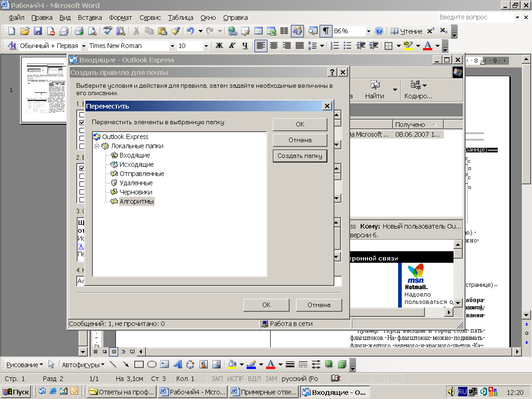Viewport: 532px width, 399px height.
Task: Apply underline formatting (Ч)
Action: coord(245,45)
